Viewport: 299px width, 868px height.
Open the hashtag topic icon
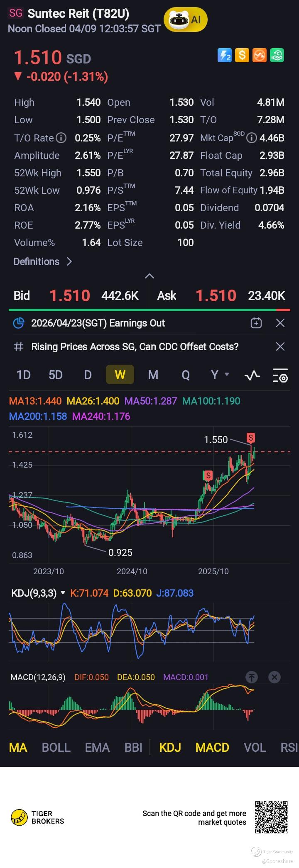coord(18,346)
